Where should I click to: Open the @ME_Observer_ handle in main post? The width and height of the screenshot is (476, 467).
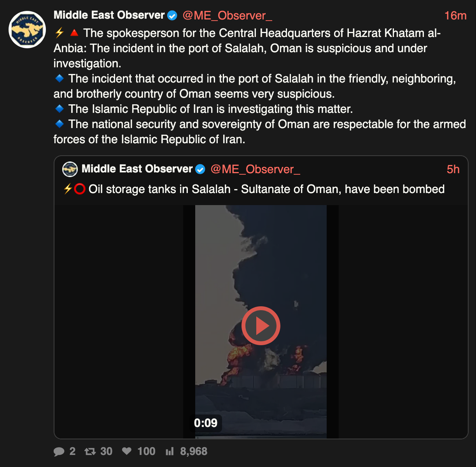[x=227, y=16]
